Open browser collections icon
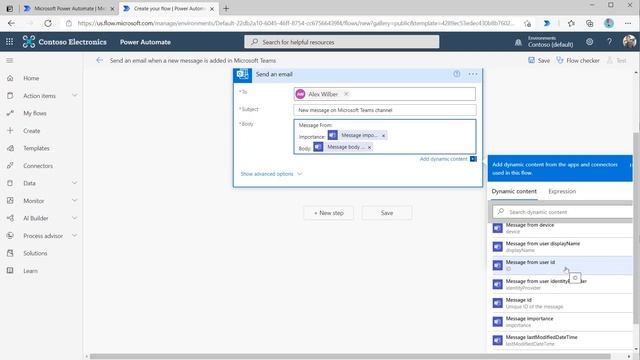Image resolution: width=640 pixels, height=360 pixels. pos(589,23)
